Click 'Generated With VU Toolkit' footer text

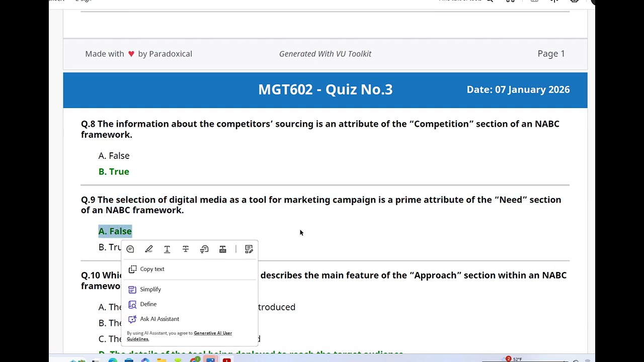(325, 54)
